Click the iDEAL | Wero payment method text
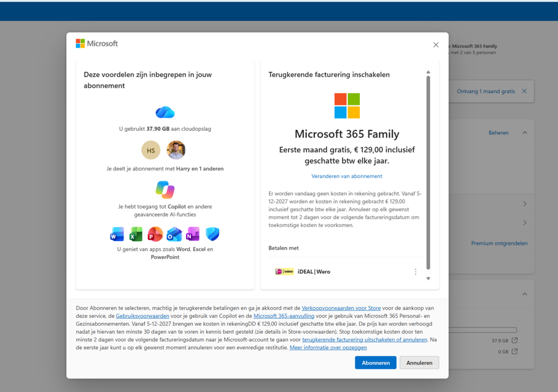This screenshot has height=392, width=558. (x=314, y=272)
